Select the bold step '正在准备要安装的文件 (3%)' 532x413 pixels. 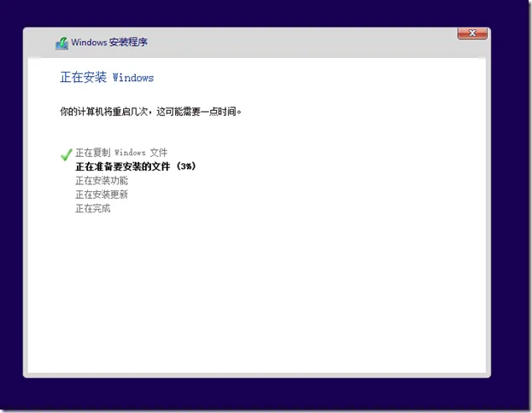(136, 166)
